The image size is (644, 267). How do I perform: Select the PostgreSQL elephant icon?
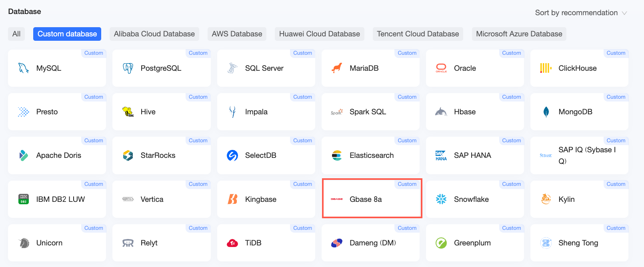(x=128, y=68)
